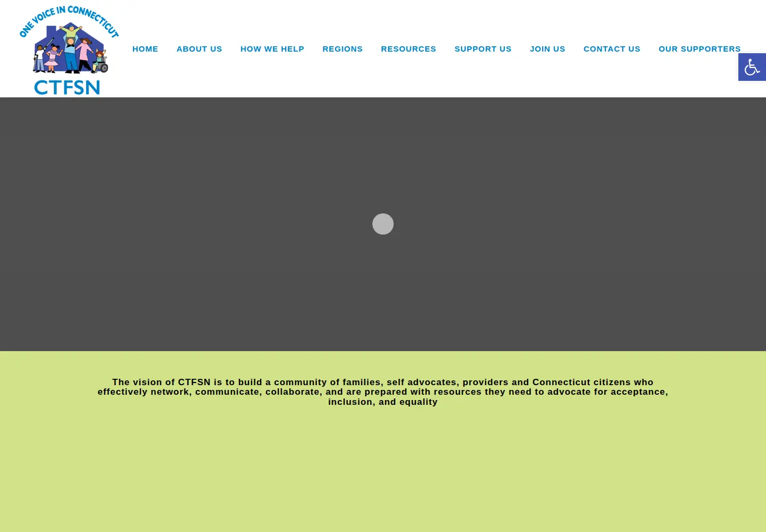Click the CTFSN One Voice logo
Image resolution: width=766 pixels, height=532 pixels.
point(69,50)
